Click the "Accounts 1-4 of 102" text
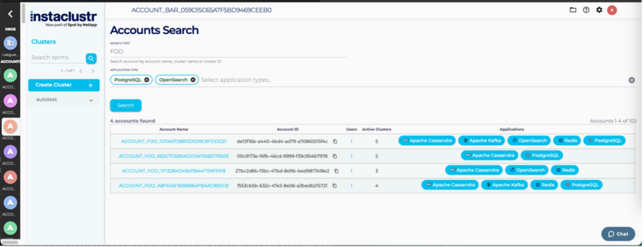Viewport: 644px width, 247px height. [613, 121]
